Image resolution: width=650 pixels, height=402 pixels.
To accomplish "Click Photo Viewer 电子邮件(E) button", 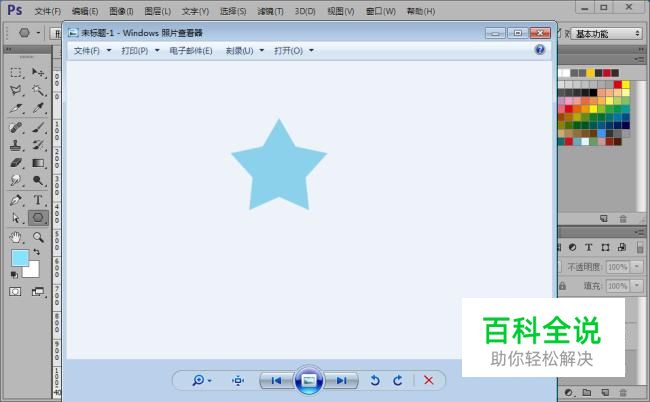I will 191,51.
